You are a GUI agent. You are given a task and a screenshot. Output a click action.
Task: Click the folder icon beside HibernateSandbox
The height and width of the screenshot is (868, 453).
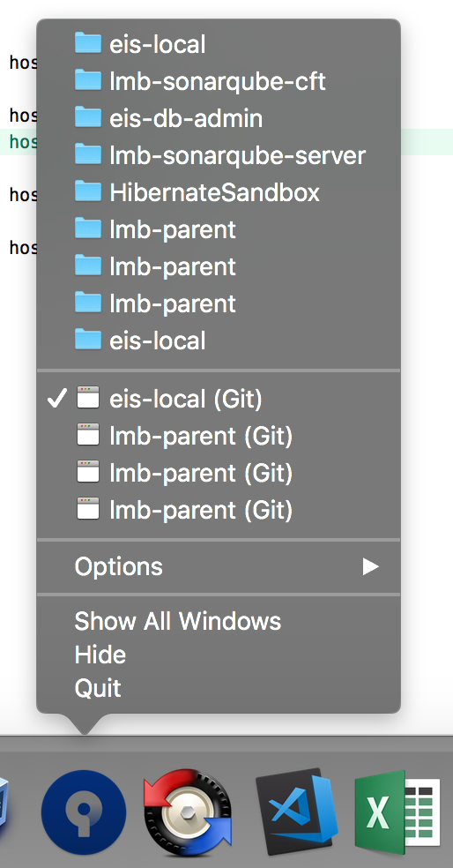tap(88, 191)
